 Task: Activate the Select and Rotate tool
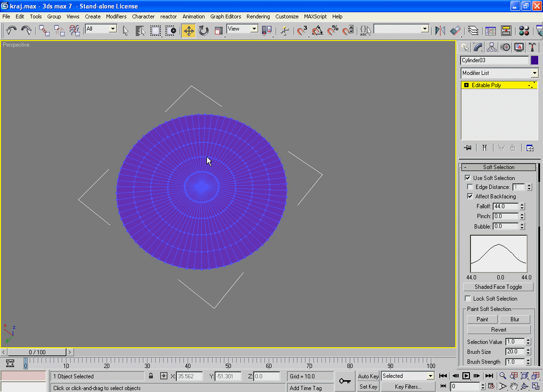pos(204,31)
